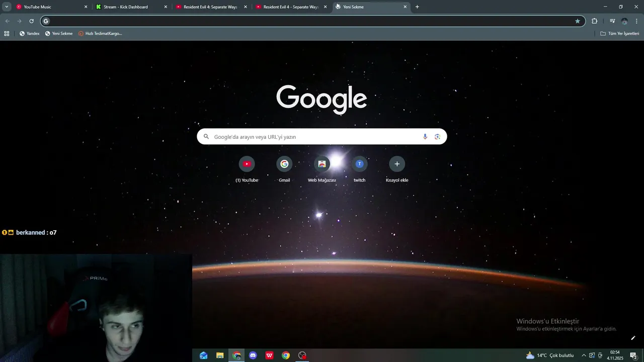Screen dimensions: 644x362
Task: Open the apps grid in bookmarks bar
Action: click(7, 33)
